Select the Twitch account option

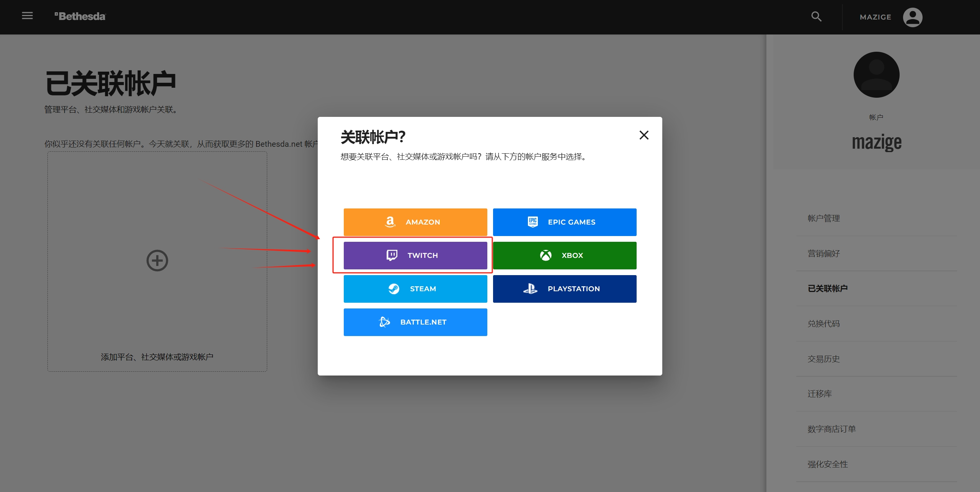pos(415,255)
